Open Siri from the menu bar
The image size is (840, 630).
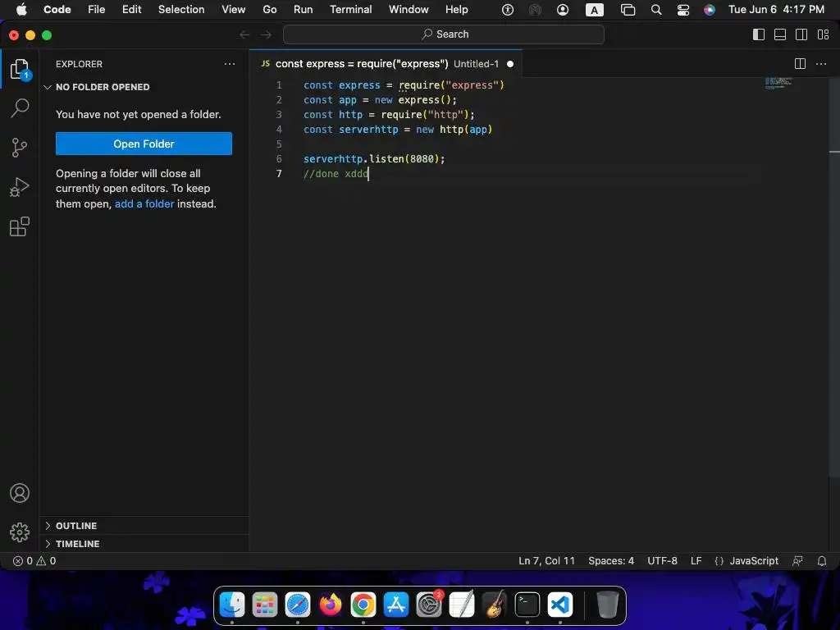coord(710,10)
